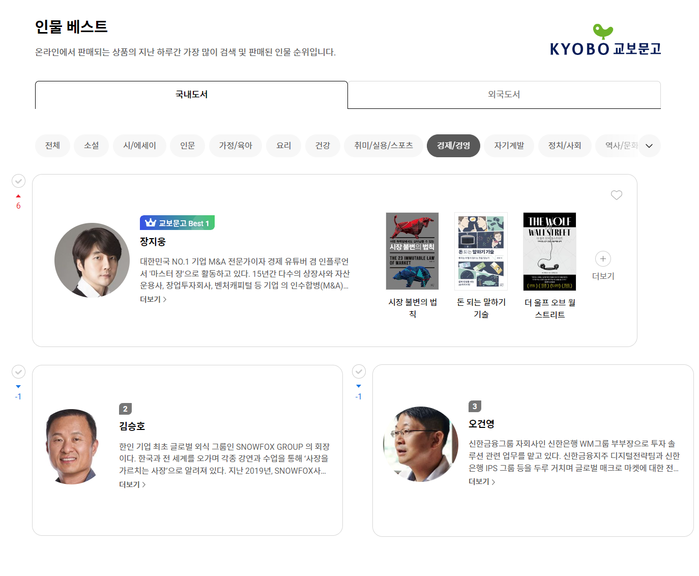Open 시장 불변의 법칙 book cover
This screenshot has height=576, width=699.
[x=412, y=252]
